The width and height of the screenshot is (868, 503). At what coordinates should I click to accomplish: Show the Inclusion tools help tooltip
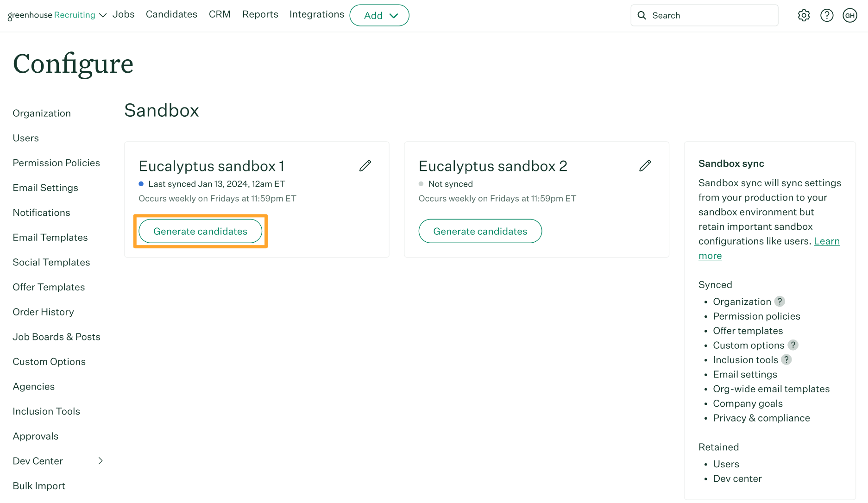786,360
